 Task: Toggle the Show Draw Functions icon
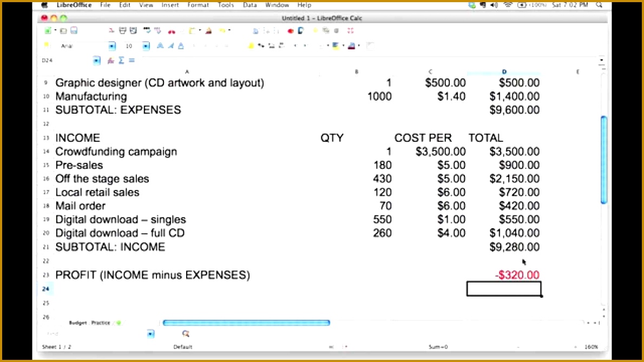pos(301,31)
